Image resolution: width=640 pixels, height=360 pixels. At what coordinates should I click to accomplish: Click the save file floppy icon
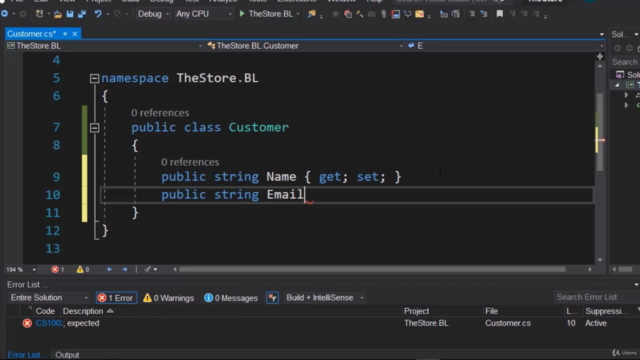70,14
